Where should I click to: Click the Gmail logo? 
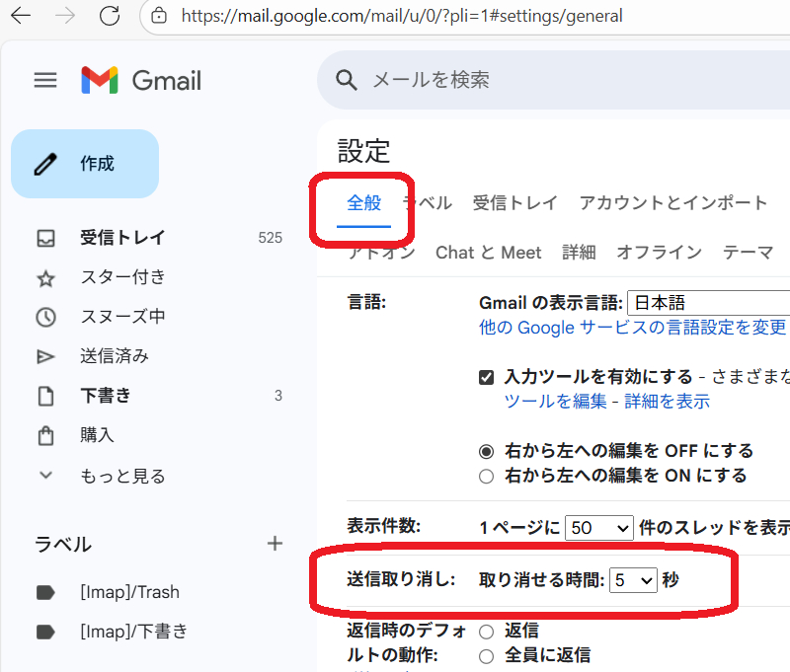click(x=141, y=80)
